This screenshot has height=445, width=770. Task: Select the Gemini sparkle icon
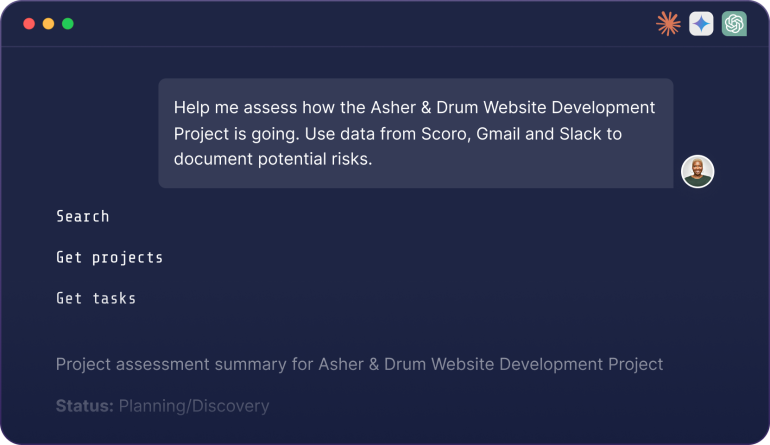701,24
